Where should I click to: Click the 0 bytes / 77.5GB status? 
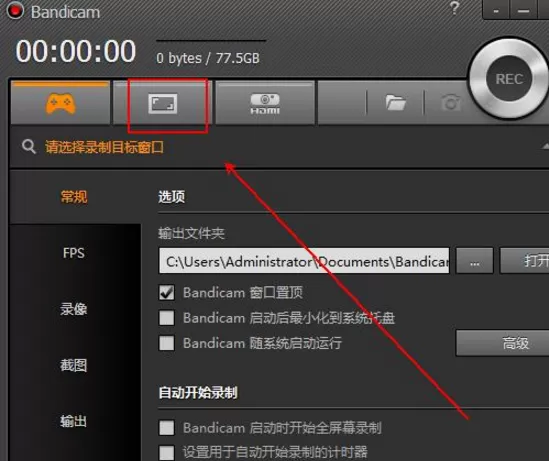208,58
